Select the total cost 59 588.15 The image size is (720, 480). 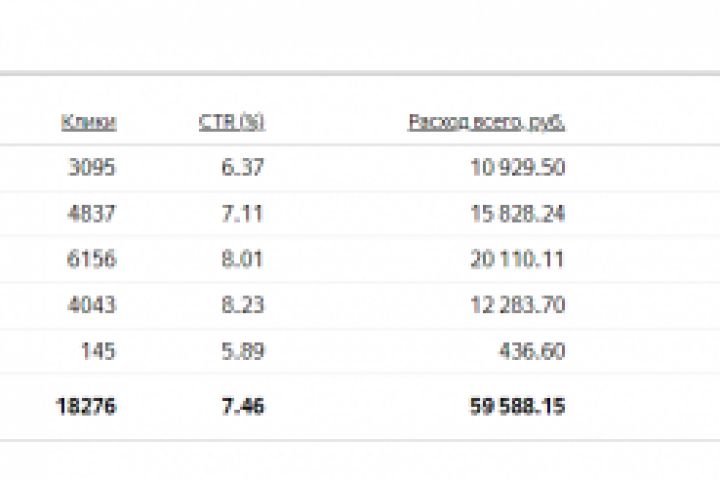click(x=517, y=406)
